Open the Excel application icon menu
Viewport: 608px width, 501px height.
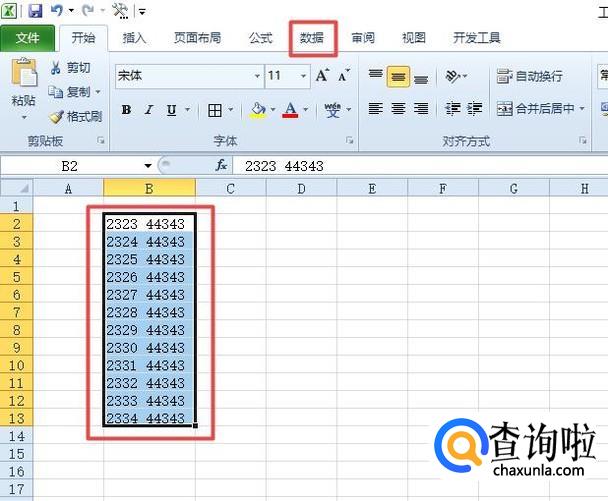9,10
